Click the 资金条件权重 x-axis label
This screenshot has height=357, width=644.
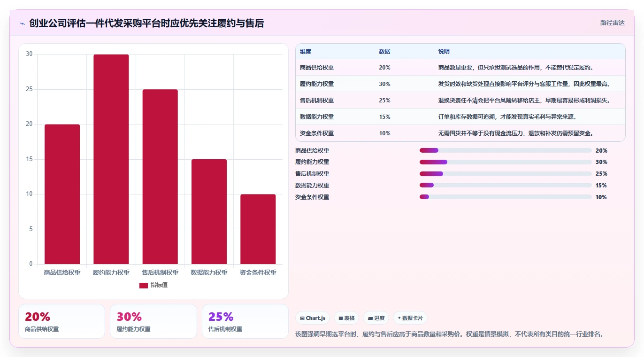[x=258, y=273]
